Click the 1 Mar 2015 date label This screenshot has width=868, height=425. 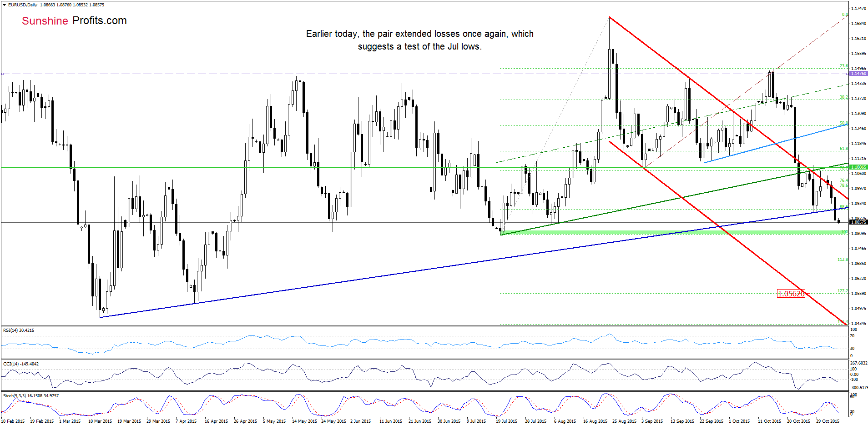[x=70, y=421]
